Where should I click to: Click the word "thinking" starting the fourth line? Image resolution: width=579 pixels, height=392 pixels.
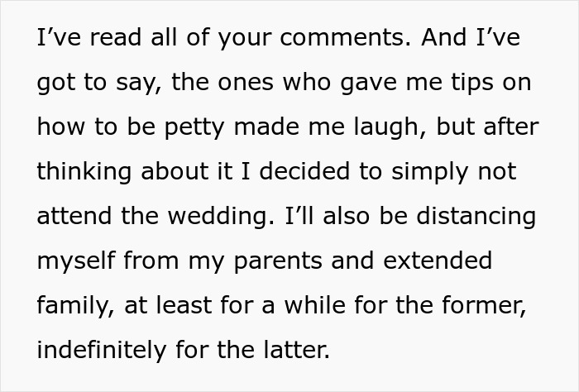pos(84,172)
